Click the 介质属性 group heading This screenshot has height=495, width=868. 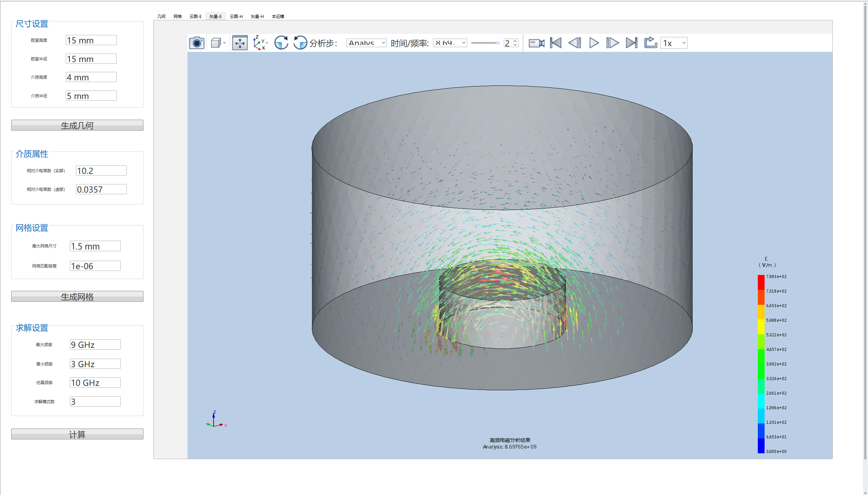32,154
